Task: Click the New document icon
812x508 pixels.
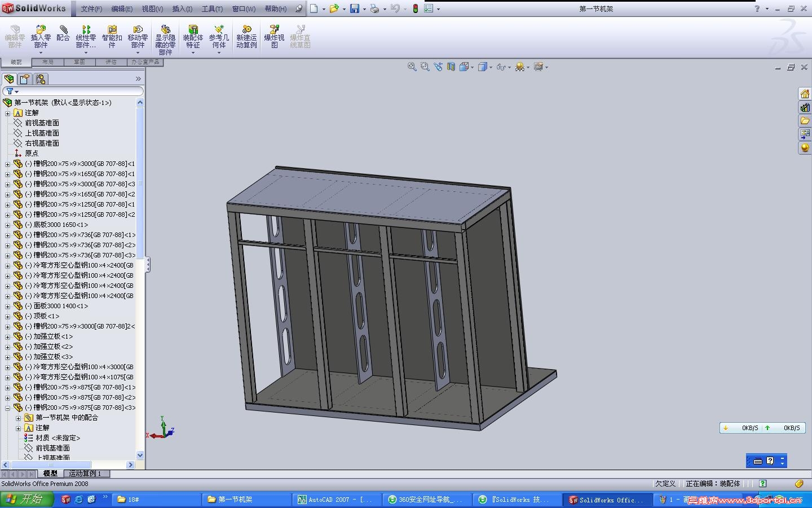Action: (x=314, y=8)
